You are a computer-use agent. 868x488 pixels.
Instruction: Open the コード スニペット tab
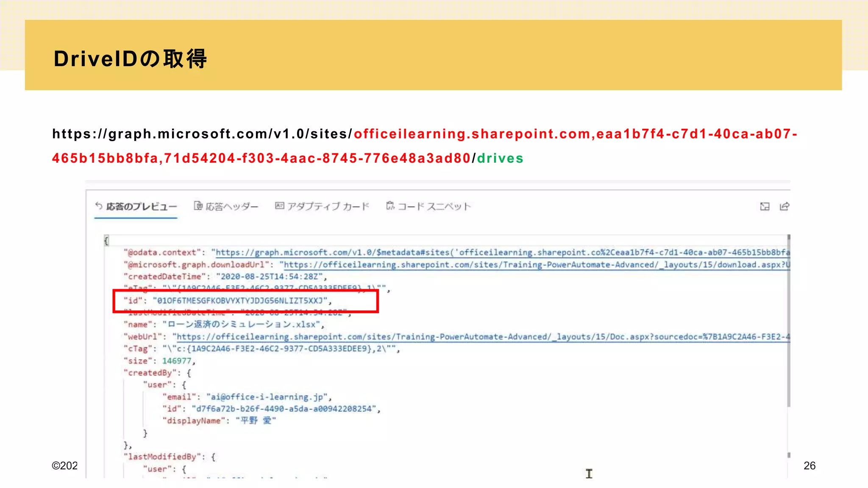tap(428, 206)
